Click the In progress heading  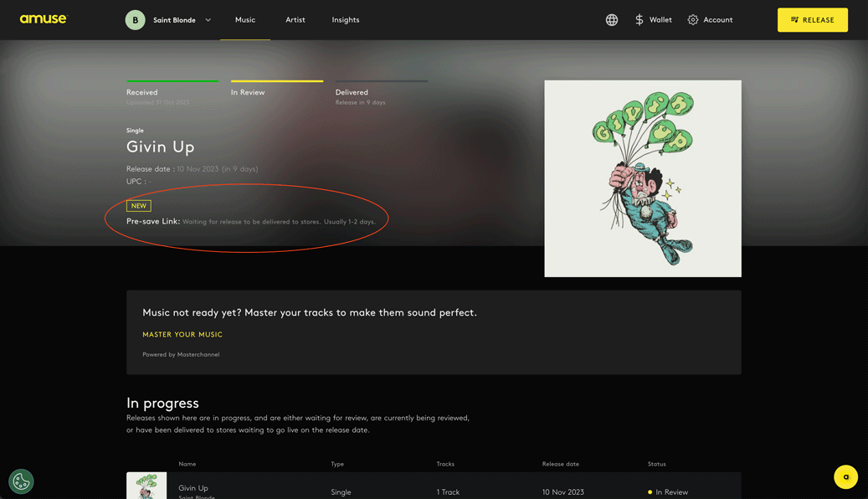162,404
